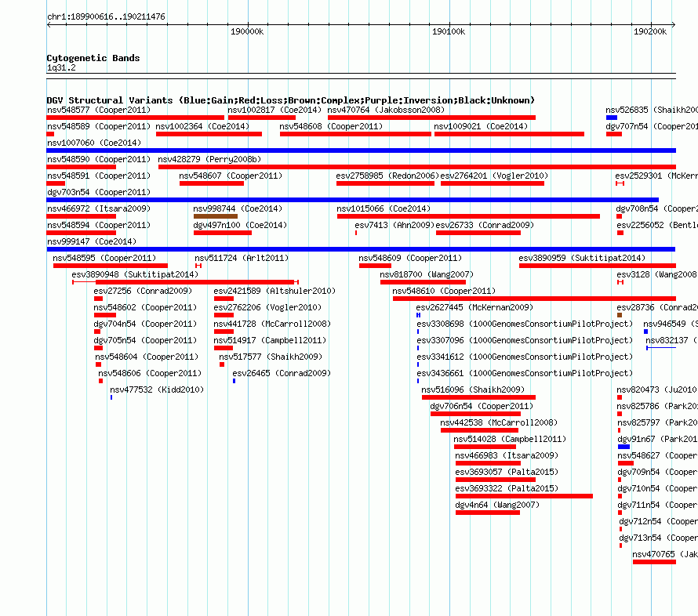
Task: Click the blue gain bar under dgv91n67
Action: (623, 447)
